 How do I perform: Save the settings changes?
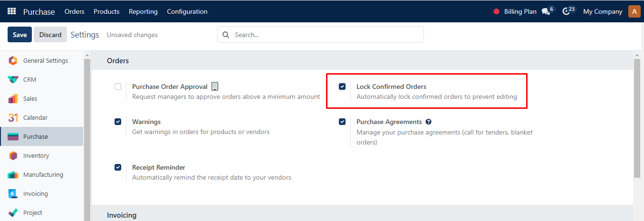click(19, 35)
